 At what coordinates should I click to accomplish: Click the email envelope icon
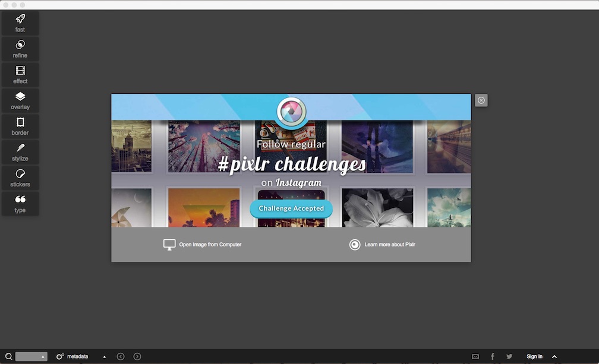475,356
